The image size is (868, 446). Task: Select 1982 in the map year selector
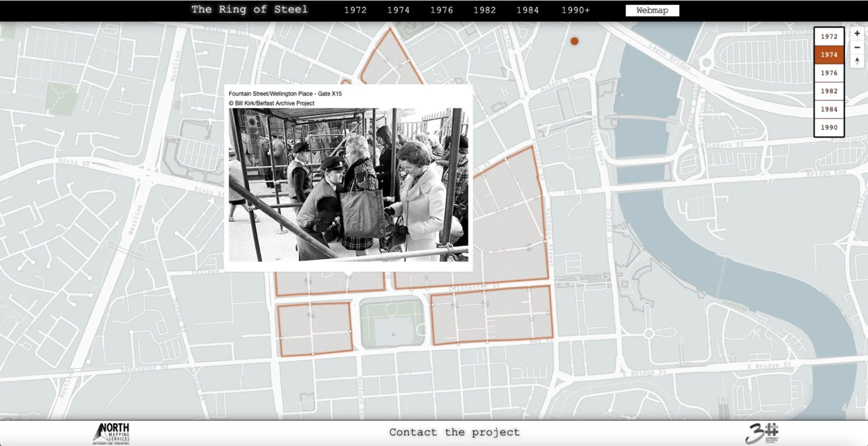(x=829, y=91)
